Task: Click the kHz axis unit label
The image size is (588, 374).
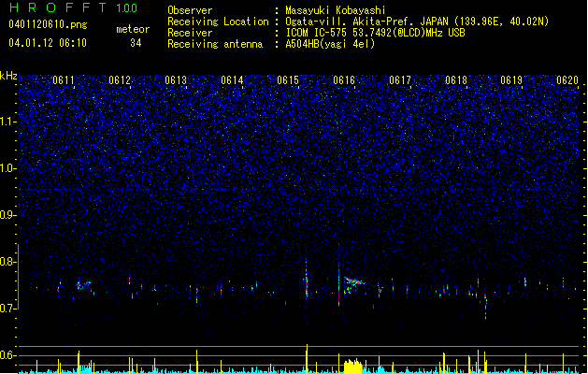Action: [8, 76]
